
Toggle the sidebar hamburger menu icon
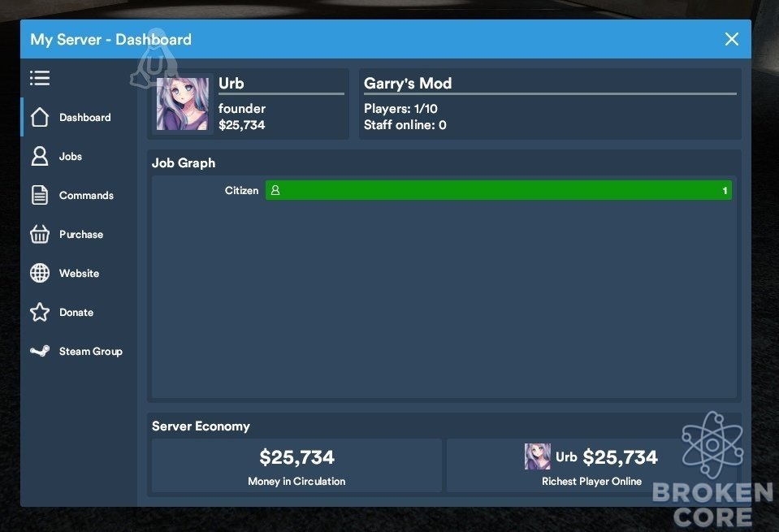coord(40,78)
